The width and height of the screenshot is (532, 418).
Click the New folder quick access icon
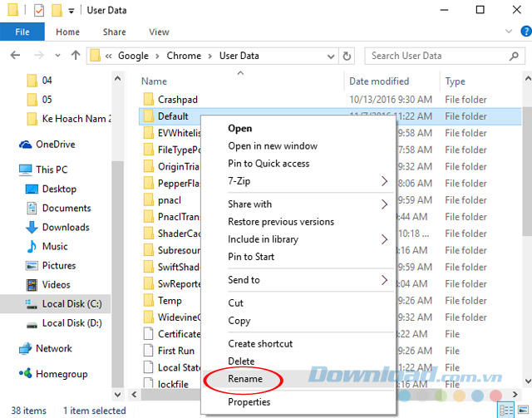click(57, 10)
